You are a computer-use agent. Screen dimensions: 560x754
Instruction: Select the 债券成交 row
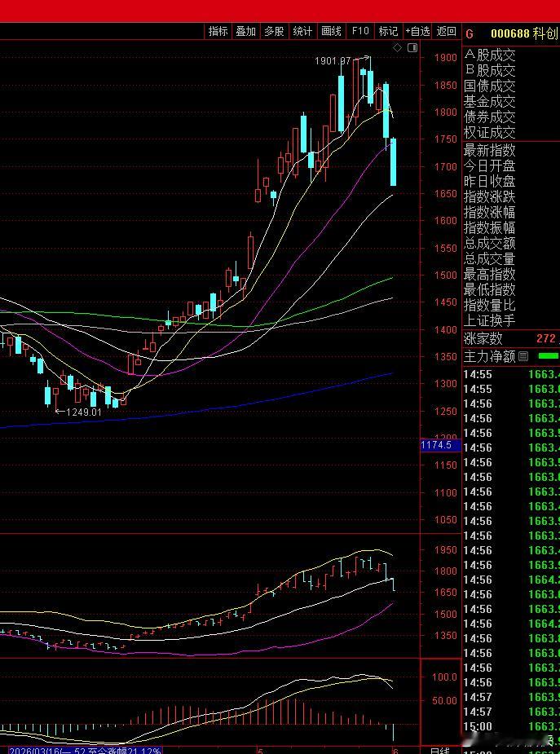click(x=489, y=117)
